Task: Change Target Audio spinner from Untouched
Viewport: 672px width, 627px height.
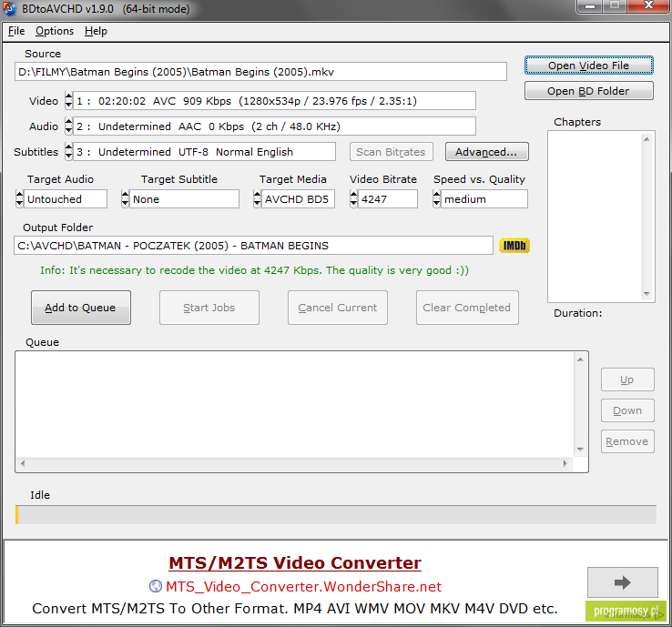Action: (19, 199)
